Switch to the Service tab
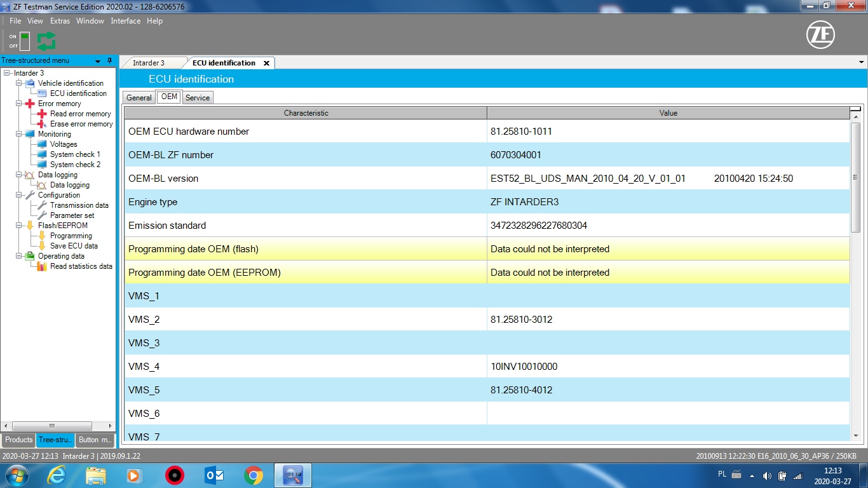Screen dimensions: 868x488 tap(198, 98)
